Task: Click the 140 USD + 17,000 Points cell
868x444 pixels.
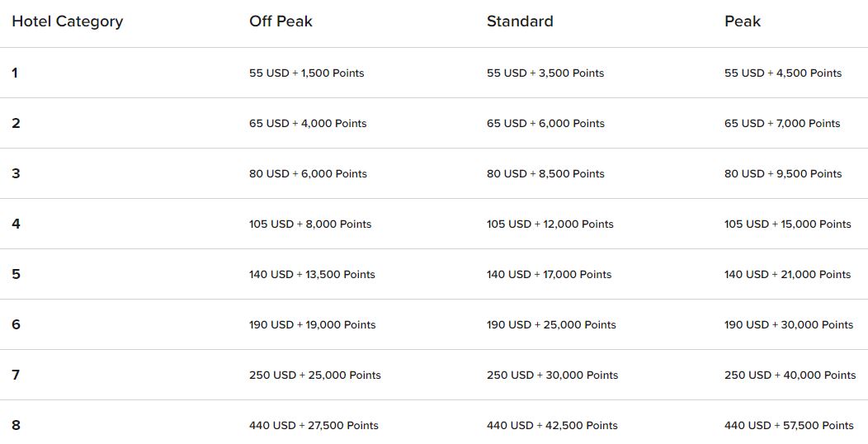Action: click(x=549, y=274)
